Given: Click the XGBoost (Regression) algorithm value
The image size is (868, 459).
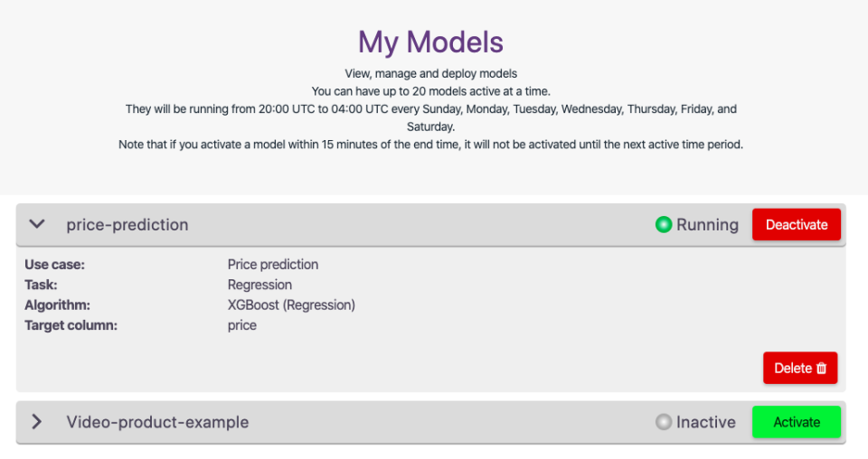Looking at the screenshot, I should tap(291, 304).
